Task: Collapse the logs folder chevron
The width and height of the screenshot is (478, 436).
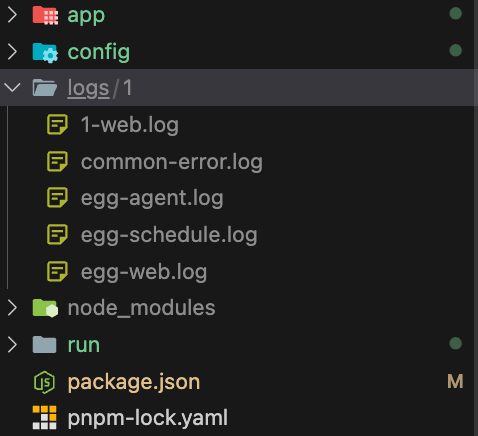Action: 12,87
